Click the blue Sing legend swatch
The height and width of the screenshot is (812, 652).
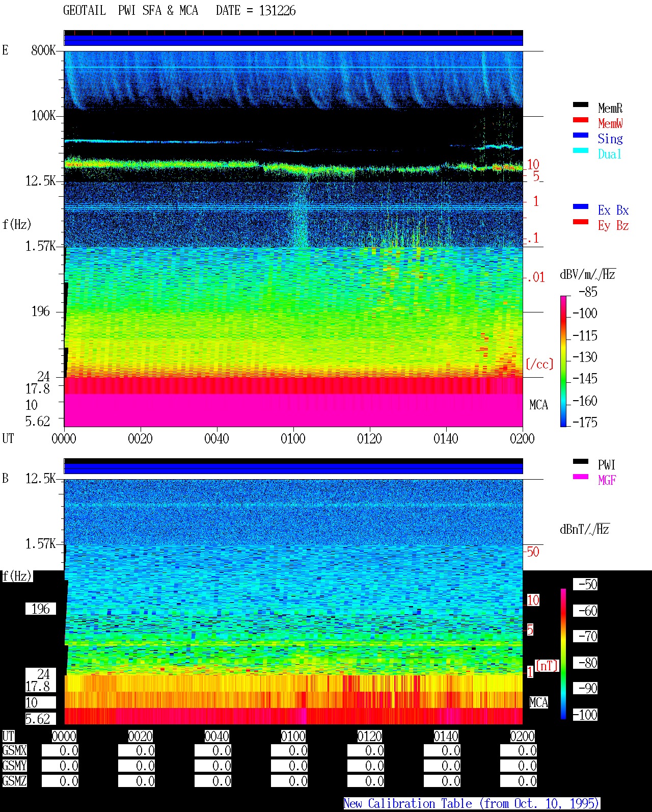[x=581, y=135]
